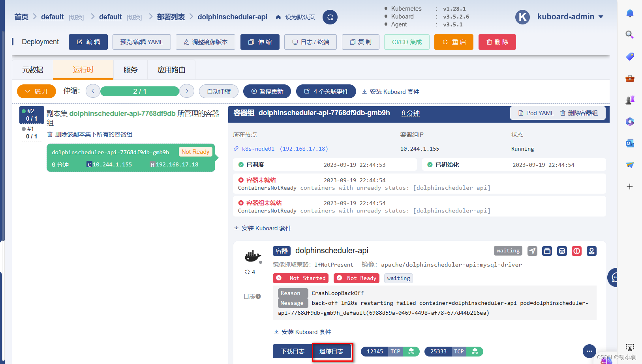This screenshot has height=364, width=642.
Task: Click 安装 Kuboard 套件 beside 关联事件
Action: (390, 91)
